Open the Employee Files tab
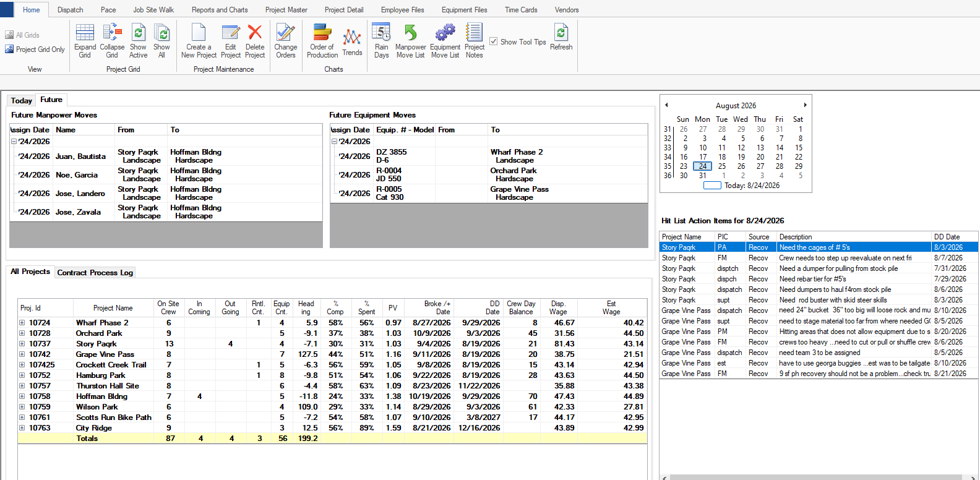 pos(403,10)
